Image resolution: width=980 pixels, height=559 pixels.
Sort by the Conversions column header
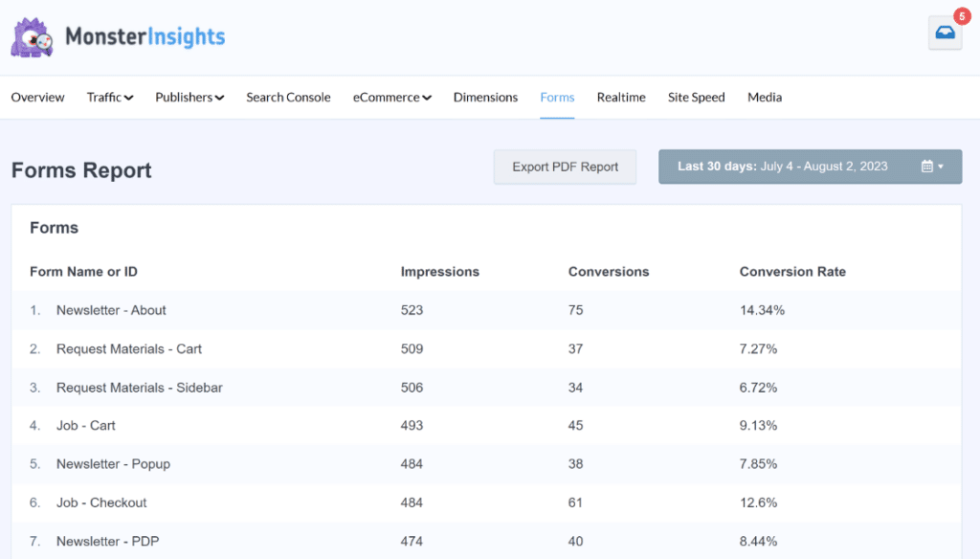click(x=609, y=272)
